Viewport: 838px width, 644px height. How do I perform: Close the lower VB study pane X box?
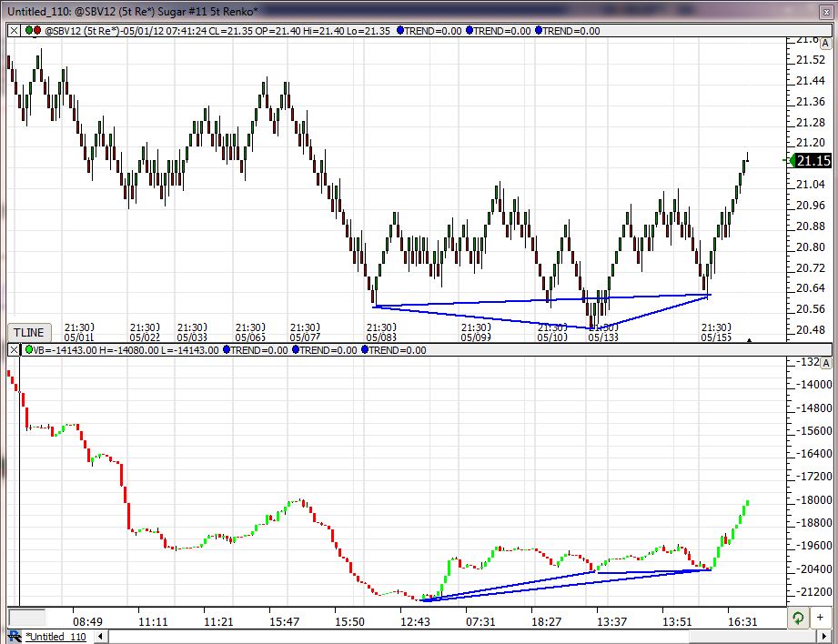point(14,350)
